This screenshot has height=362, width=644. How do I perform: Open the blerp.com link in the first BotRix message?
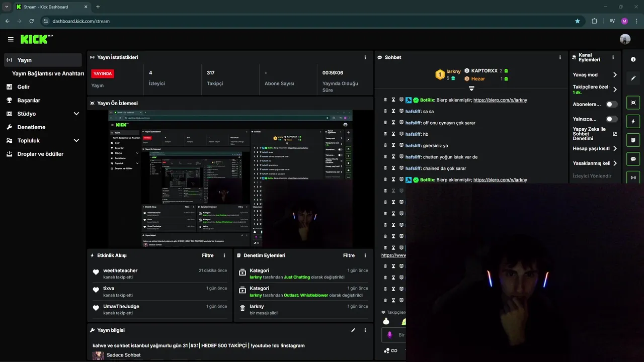click(500, 100)
